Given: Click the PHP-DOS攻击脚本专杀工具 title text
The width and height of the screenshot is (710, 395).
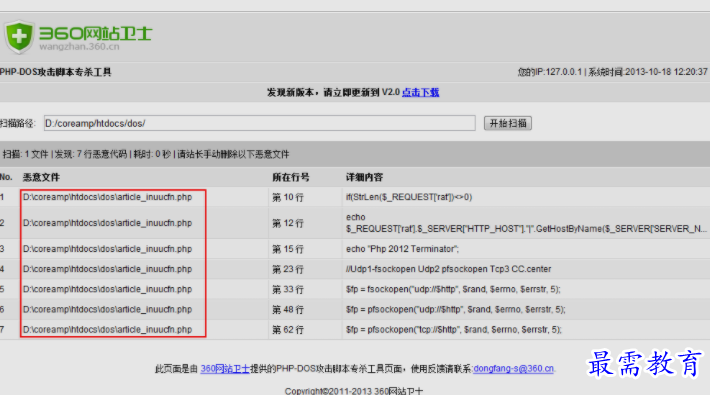Looking at the screenshot, I should [56, 72].
